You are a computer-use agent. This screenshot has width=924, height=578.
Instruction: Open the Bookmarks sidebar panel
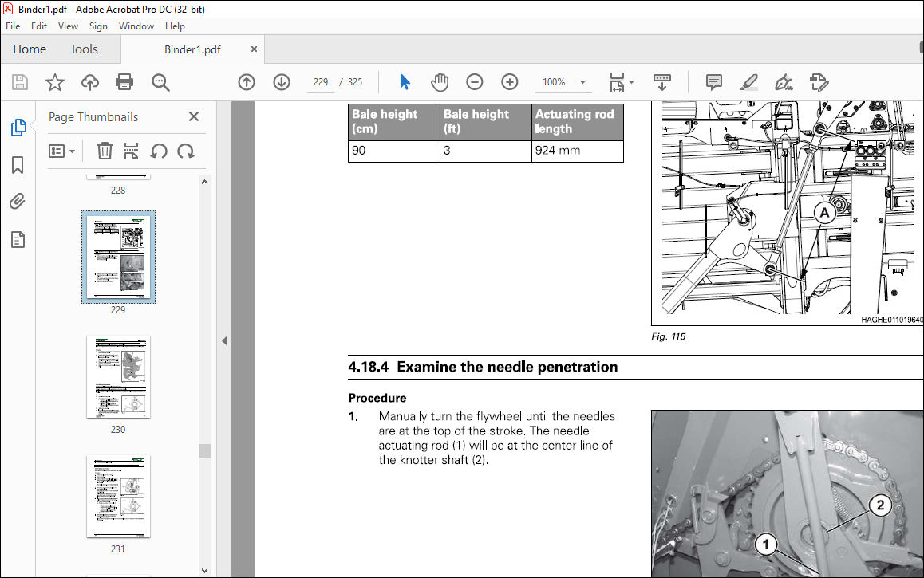point(18,165)
